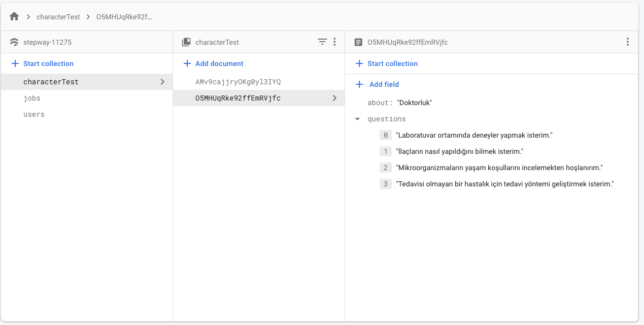This screenshot has width=644, height=325.
Task: Select document AMv9cajjryOKg0yl3IYQ
Action: pos(238,82)
